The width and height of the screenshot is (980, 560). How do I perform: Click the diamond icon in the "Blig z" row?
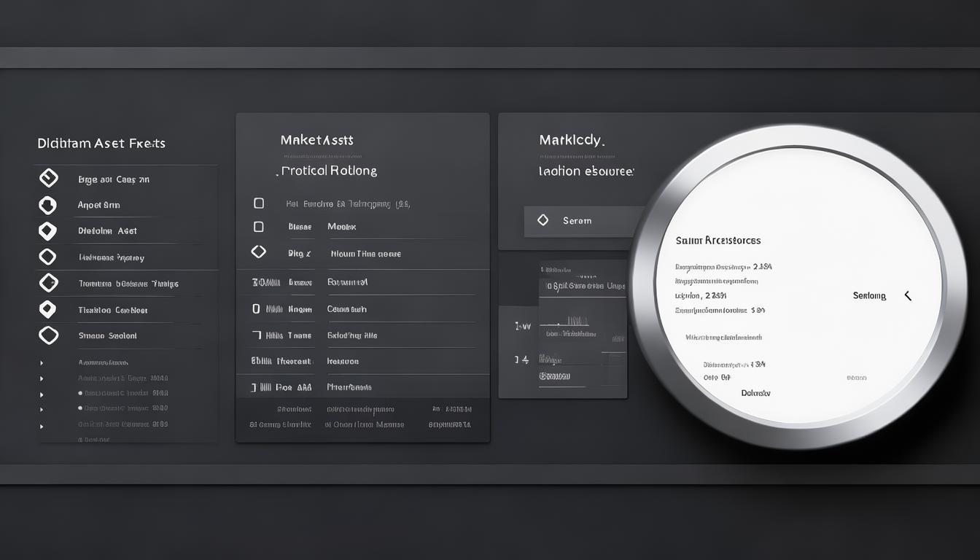(x=258, y=252)
